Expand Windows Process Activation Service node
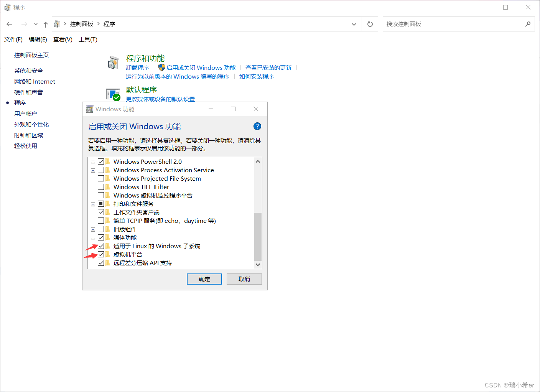The width and height of the screenshot is (540, 392). pyautogui.click(x=93, y=170)
